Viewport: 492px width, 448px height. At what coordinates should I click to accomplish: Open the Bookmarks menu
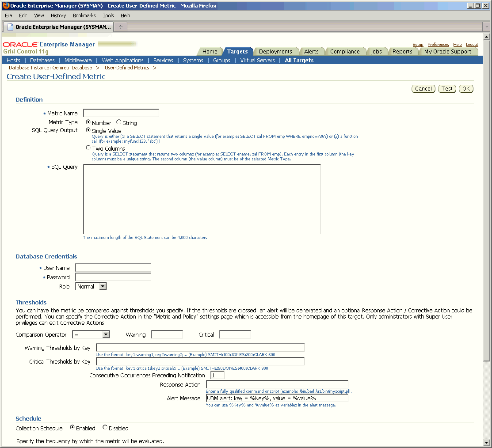click(x=84, y=15)
